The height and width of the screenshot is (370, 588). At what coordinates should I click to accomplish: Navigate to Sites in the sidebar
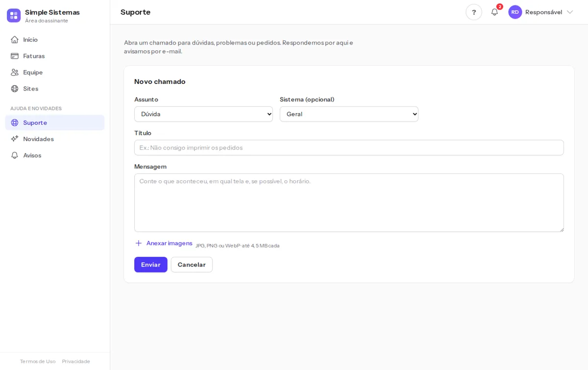pos(55,89)
